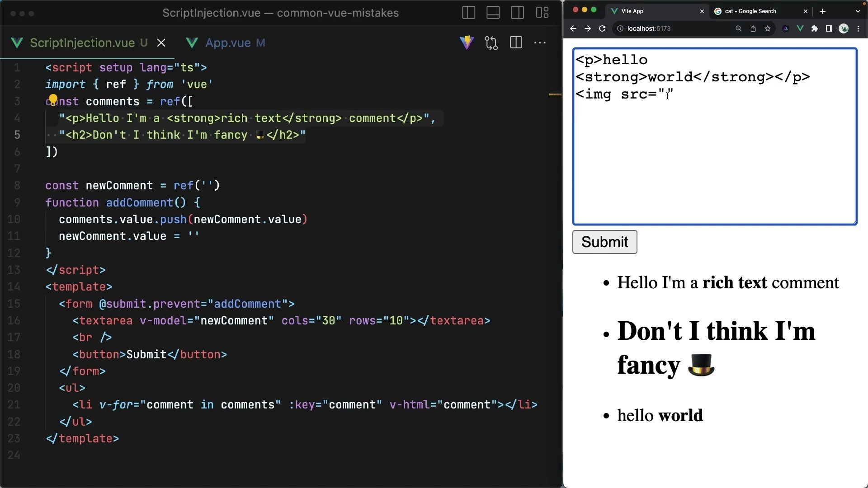
Task: Toggle primary sidebar layout icon
Action: pyautogui.click(x=468, y=13)
